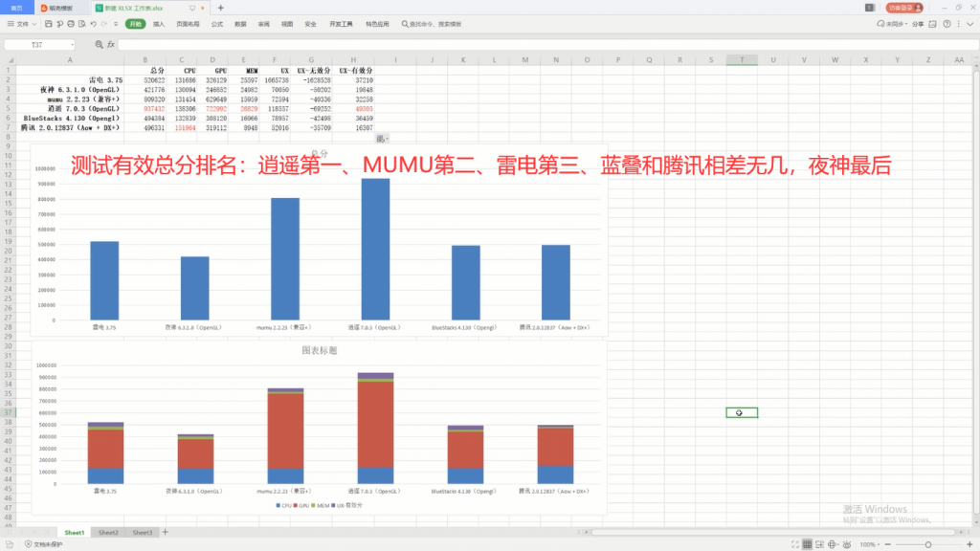Open the 特色应用 ribbon tab

[x=377, y=24]
